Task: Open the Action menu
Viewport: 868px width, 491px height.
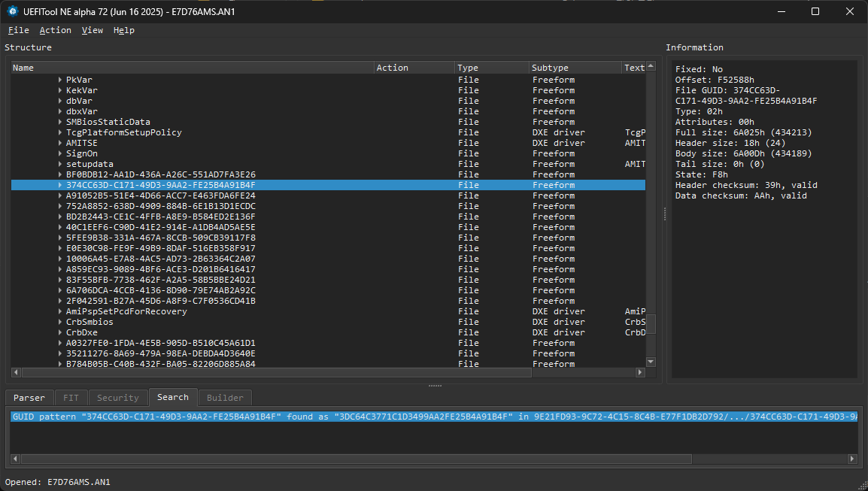Action: coord(56,30)
